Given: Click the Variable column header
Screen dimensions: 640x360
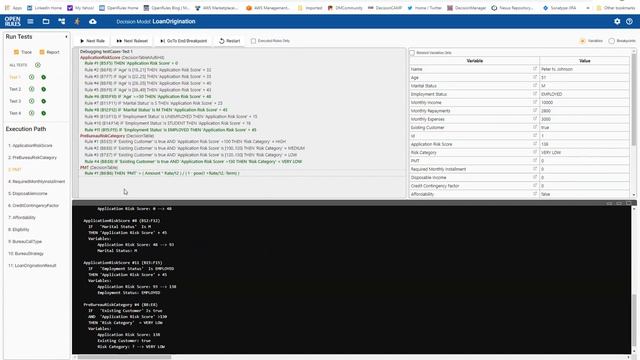Looking at the screenshot, I should pos(474,61).
